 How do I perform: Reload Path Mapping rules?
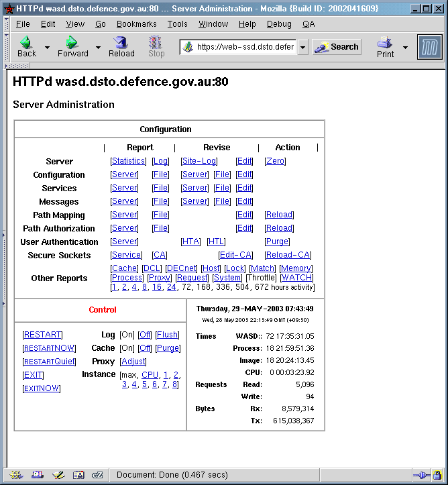pyautogui.click(x=279, y=215)
